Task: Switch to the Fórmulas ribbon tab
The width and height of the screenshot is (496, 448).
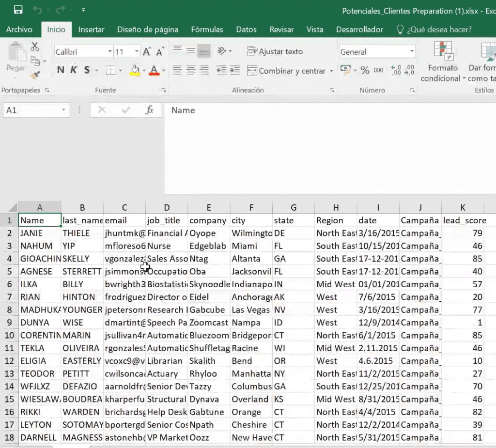Action: 207,30
